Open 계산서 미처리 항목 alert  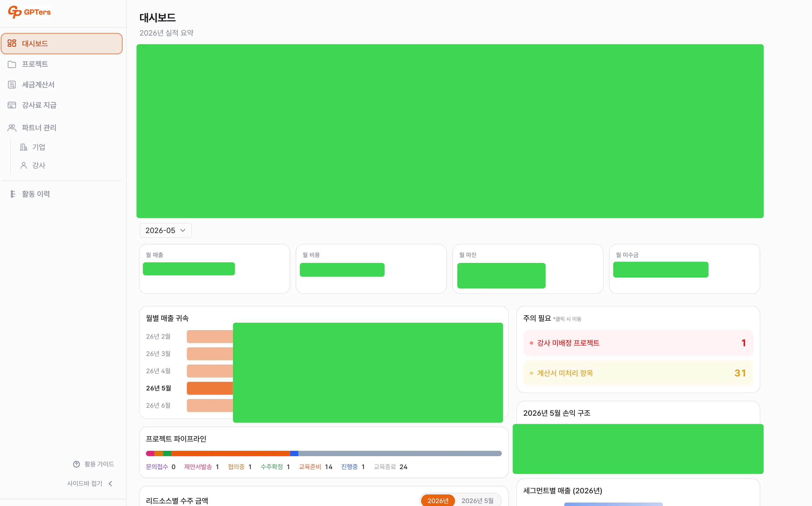tap(638, 373)
